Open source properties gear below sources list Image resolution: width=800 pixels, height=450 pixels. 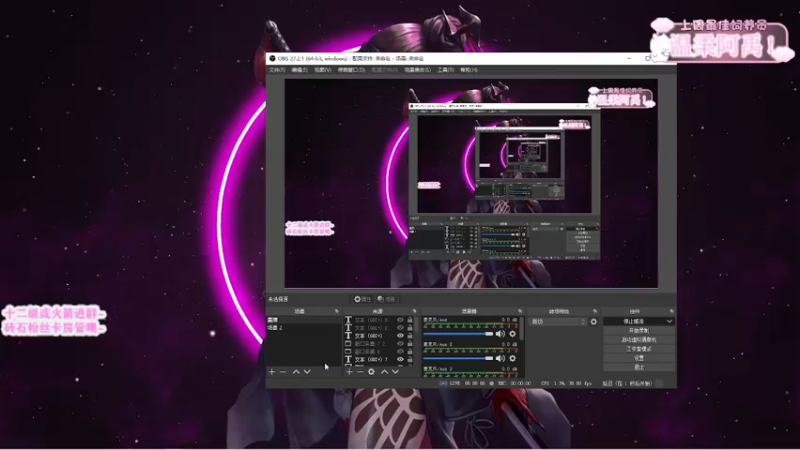pyautogui.click(x=371, y=372)
